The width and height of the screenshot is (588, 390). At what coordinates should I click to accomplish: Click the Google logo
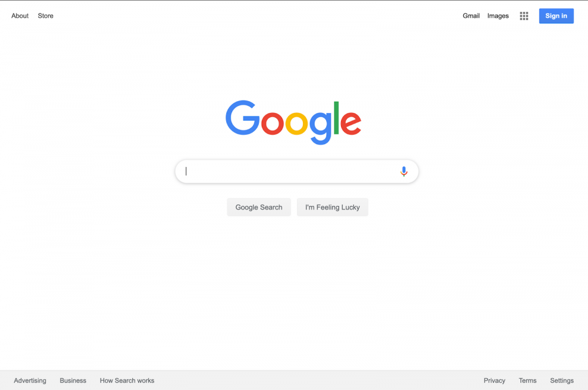293,122
